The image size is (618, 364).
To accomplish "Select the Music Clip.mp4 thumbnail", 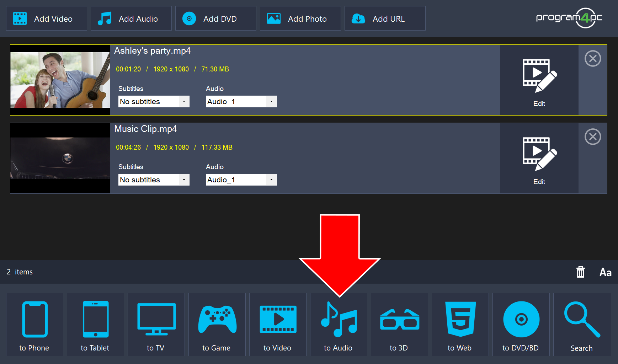I will [60, 158].
